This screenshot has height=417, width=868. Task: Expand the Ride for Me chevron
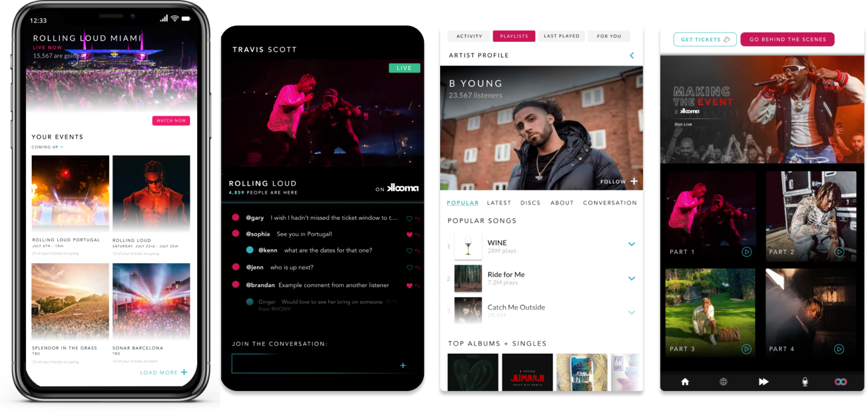(x=632, y=279)
